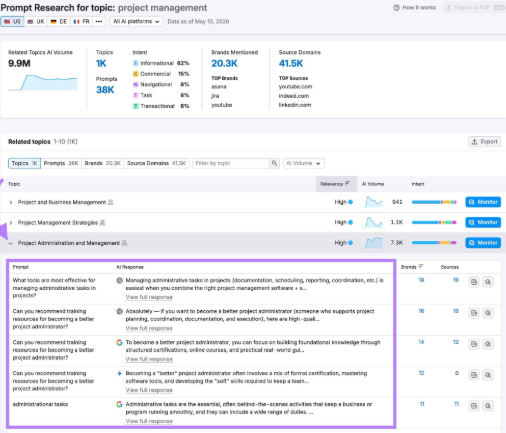This screenshot has width=506, height=433.
Task: Switch to the Topics 1K tab
Action: tap(24, 163)
